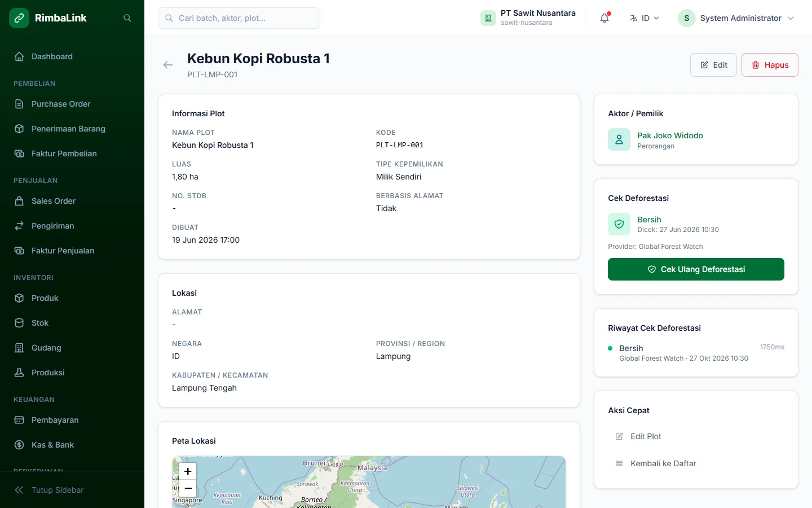
Task: Click the System Administrator avatar
Action: point(687,18)
